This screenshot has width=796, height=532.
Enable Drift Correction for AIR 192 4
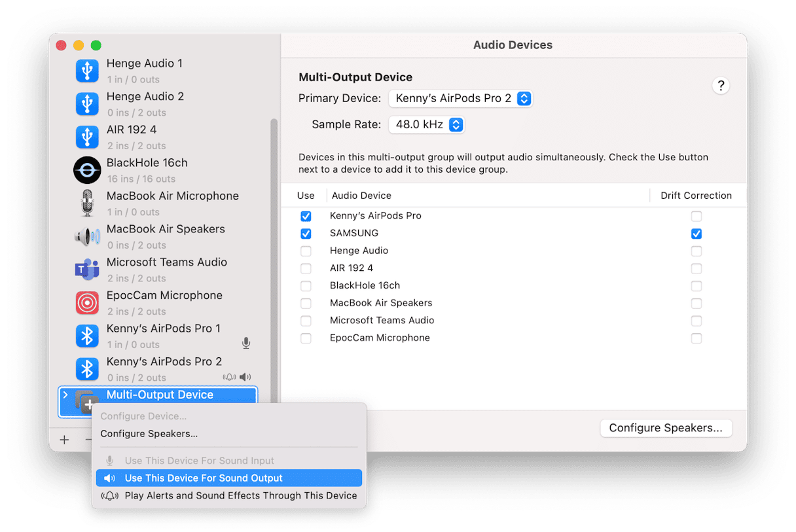pyautogui.click(x=696, y=268)
